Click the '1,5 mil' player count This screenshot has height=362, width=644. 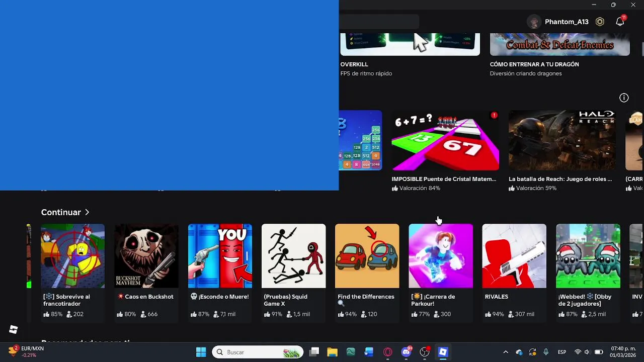301,314
